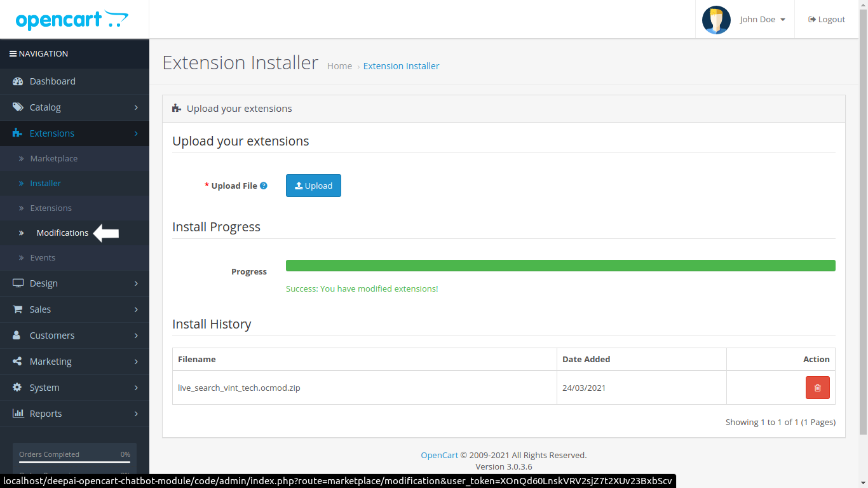Click the Upload File help icon
Viewport: 868px width, 488px height.
point(264,186)
